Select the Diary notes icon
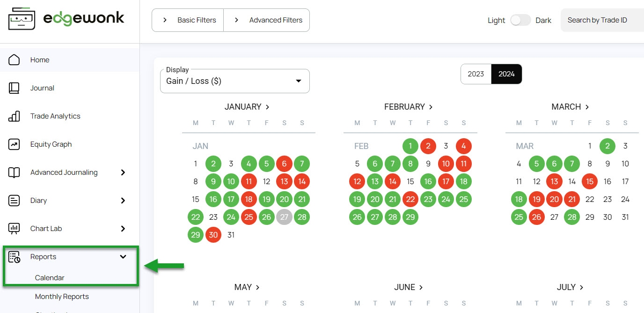This screenshot has height=313, width=644. [x=14, y=201]
